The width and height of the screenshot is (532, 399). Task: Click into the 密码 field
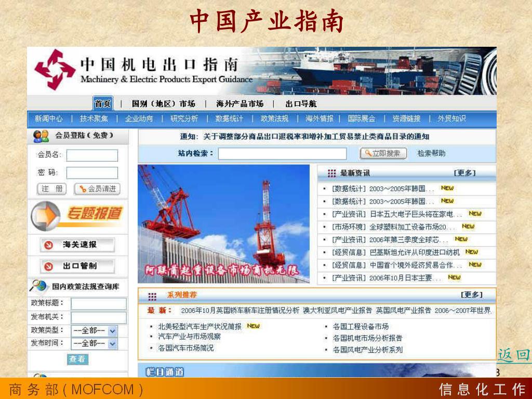coord(92,172)
